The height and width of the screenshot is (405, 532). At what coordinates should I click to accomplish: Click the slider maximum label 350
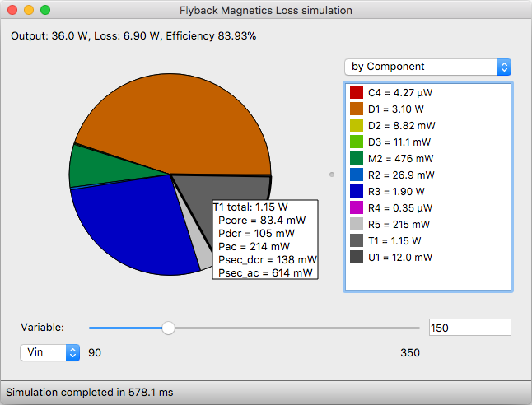tap(410, 353)
